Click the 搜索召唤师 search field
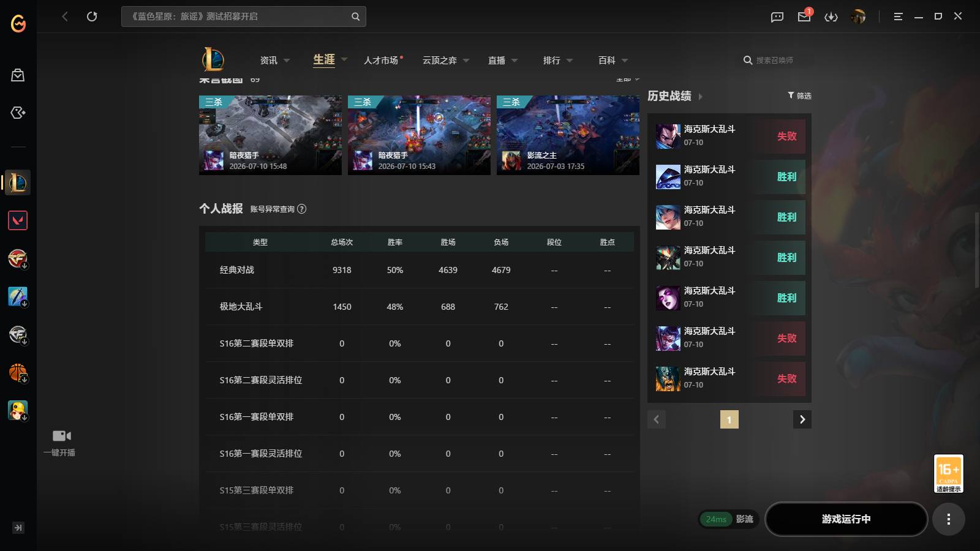Viewport: 980px width, 551px height. tap(775, 60)
